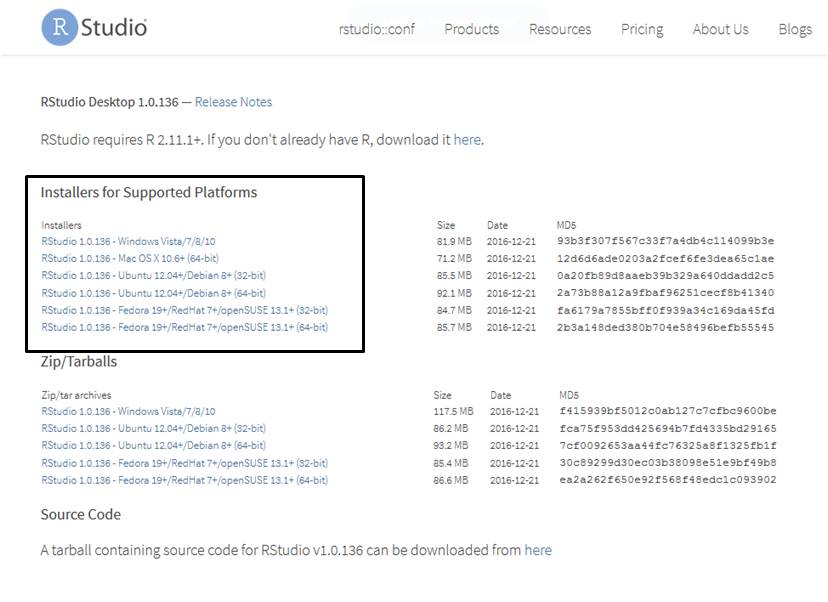This screenshot has height=602, width=828.
Task: Click the 86.6 MB size value
Action: pyautogui.click(x=450, y=480)
